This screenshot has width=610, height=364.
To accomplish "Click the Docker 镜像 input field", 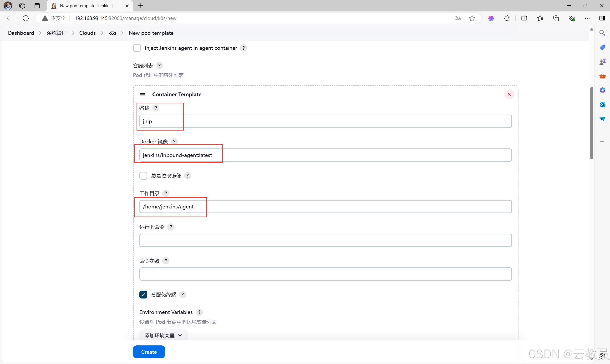I will point(325,155).
